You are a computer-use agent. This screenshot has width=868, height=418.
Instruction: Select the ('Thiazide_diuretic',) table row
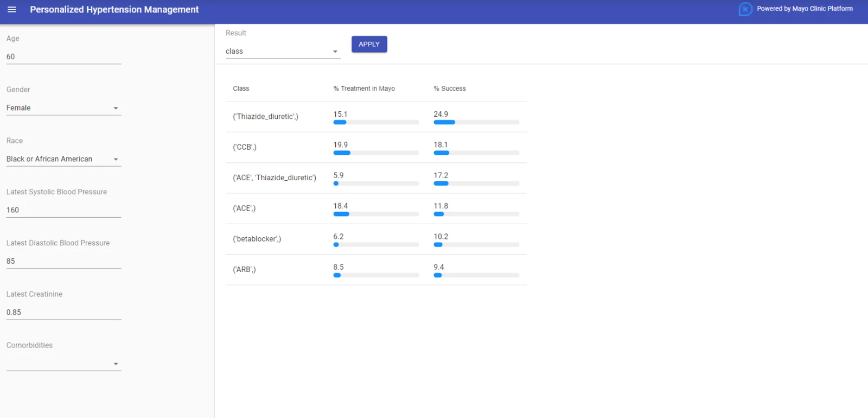(x=376, y=117)
